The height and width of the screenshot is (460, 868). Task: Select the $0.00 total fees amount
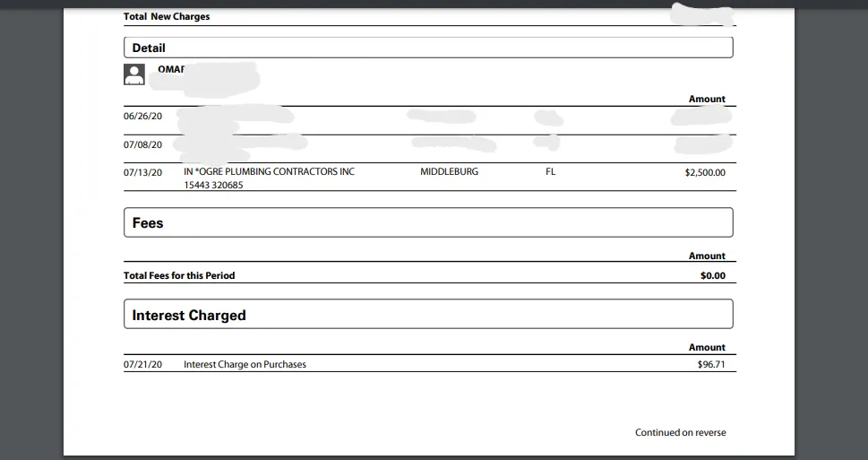(713, 276)
